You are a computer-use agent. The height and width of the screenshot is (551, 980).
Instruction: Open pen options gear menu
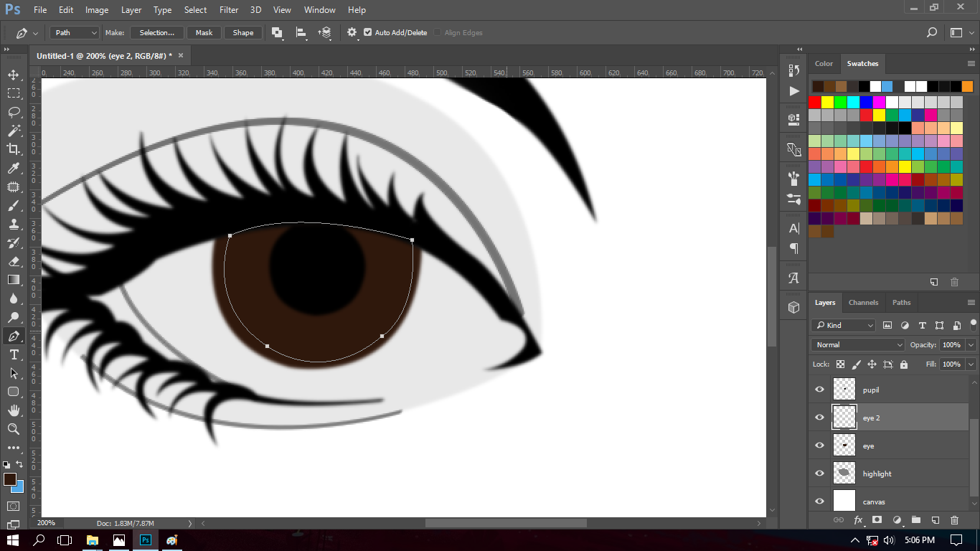[x=352, y=32]
